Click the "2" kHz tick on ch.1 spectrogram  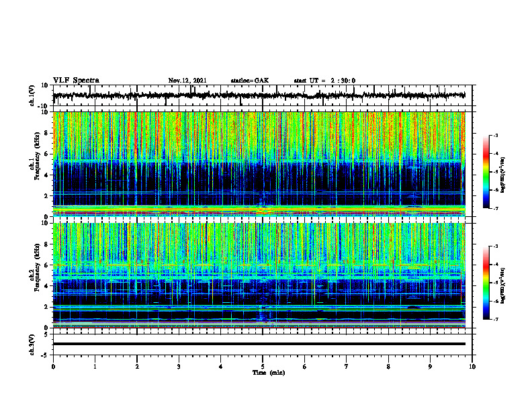[x=47, y=196]
